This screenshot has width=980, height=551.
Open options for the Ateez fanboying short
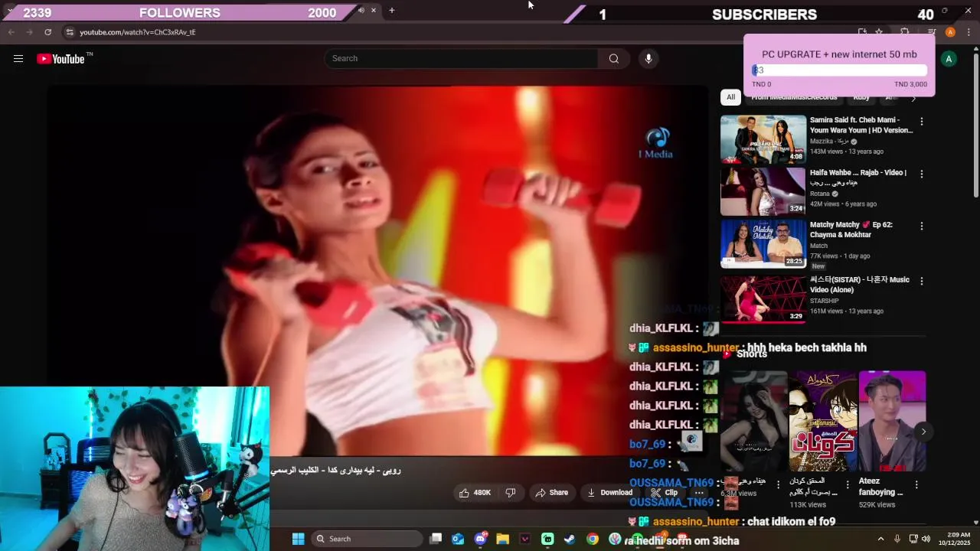[x=917, y=484]
